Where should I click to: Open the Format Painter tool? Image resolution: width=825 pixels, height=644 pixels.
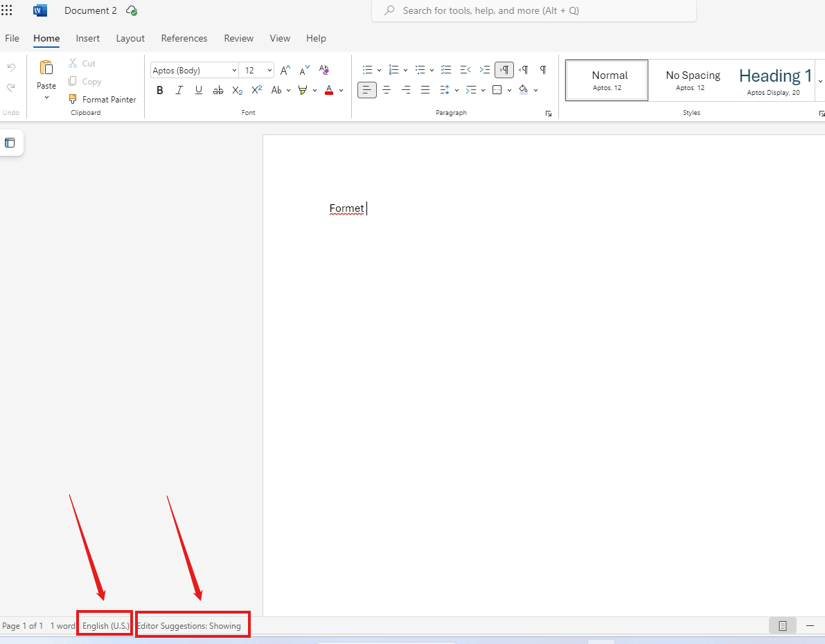tap(103, 99)
